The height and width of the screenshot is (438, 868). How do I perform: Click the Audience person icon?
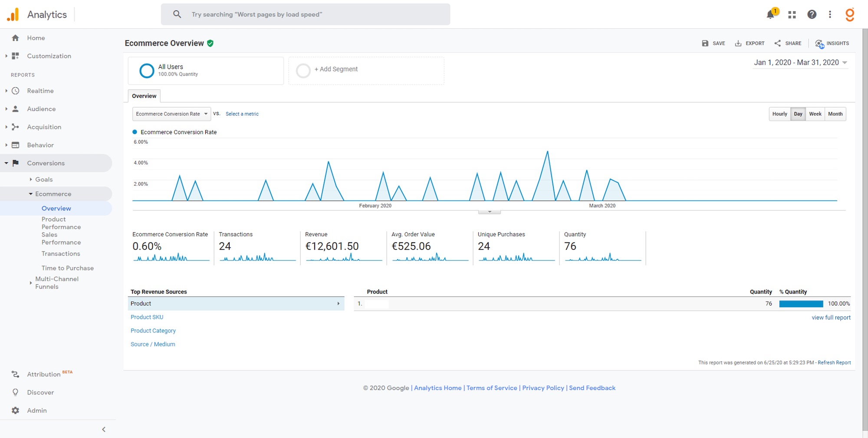click(16, 109)
